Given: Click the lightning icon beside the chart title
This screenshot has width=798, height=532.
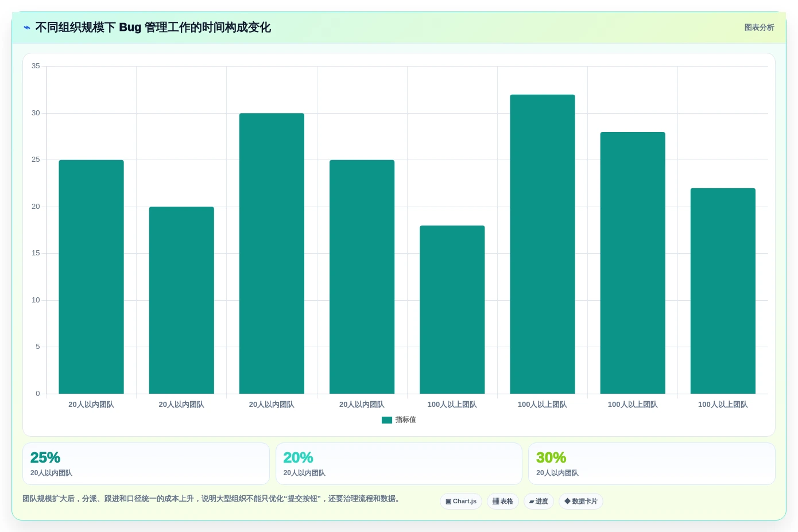Looking at the screenshot, I should (x=27, y=28).
